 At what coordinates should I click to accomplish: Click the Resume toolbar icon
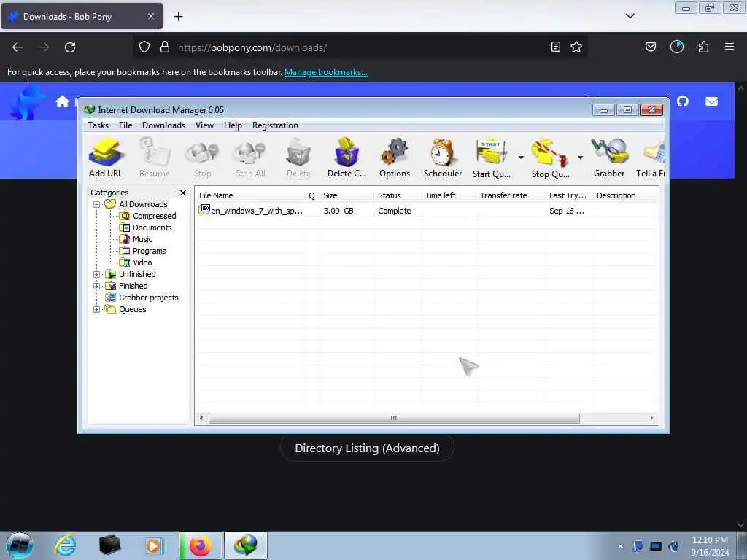pyautogui.click(x=155, y=157)
